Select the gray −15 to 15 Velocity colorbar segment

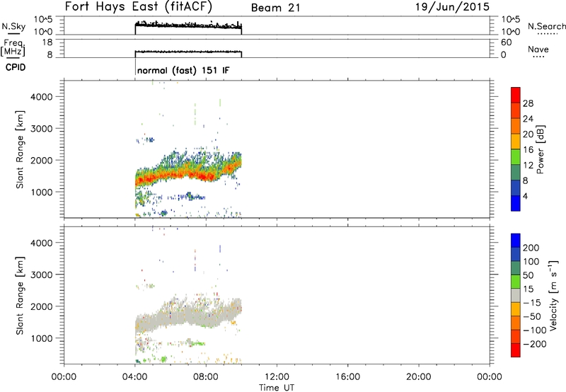[516, 295]
